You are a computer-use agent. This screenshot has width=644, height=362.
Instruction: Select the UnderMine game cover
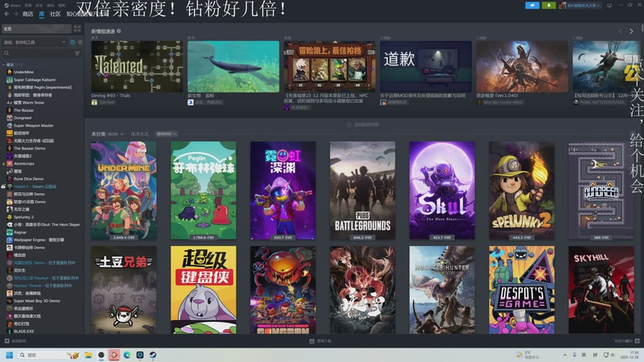[x=124, y=191]
